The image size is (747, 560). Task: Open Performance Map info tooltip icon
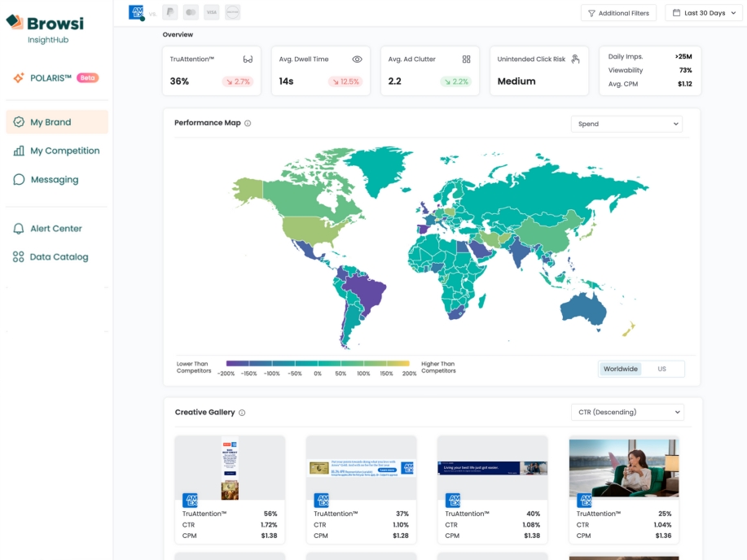tap(248, 124)
